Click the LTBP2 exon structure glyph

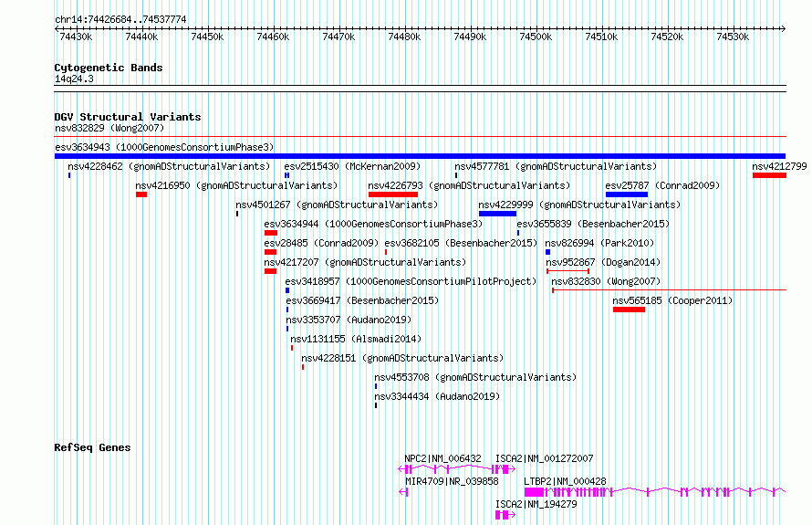tap(655, 492)
